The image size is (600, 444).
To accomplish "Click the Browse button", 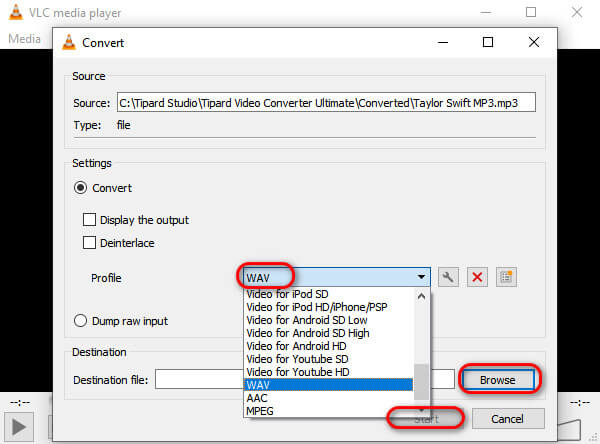I will 500,380.
